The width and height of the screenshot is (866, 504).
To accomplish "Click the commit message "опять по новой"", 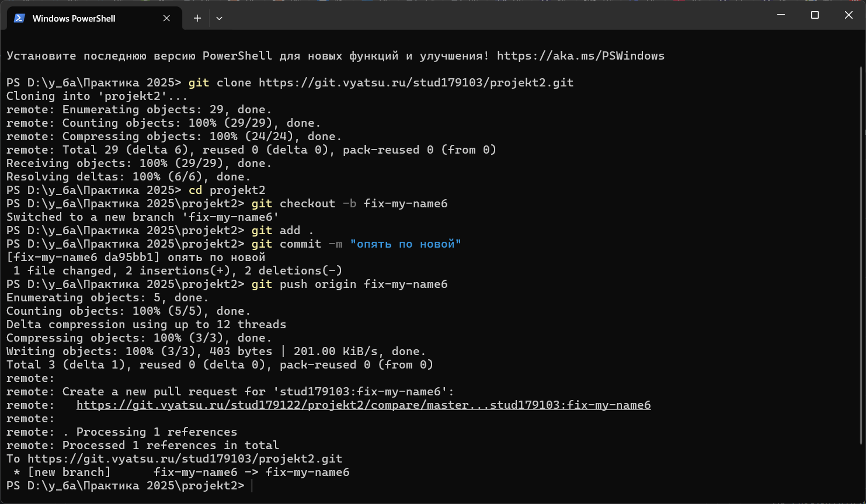I will pos(405,244).
